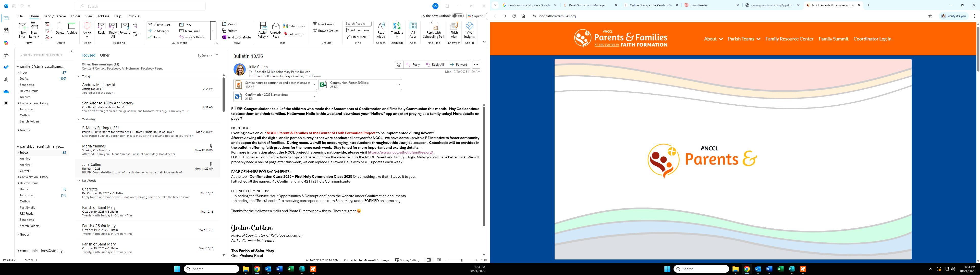Click Family Resource Center on website
Image resolution: width=980 pixels, height=275 pixels.
click(789, 39)
